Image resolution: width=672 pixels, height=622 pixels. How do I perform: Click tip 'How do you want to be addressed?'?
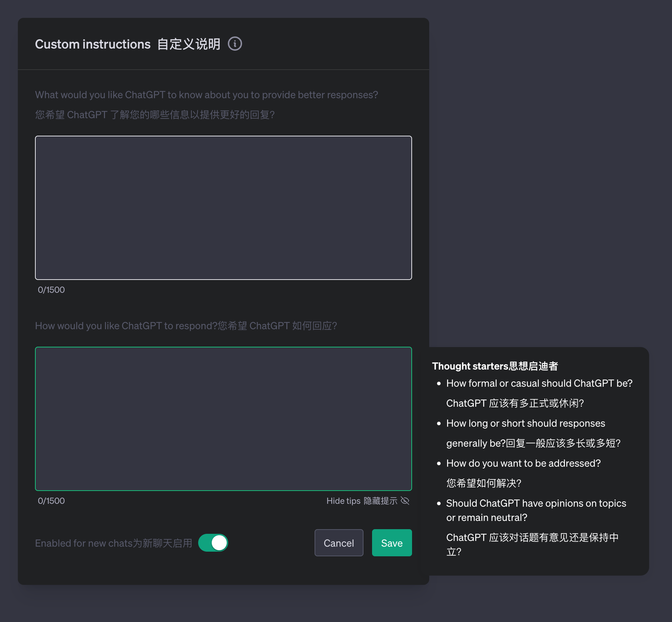523,463
